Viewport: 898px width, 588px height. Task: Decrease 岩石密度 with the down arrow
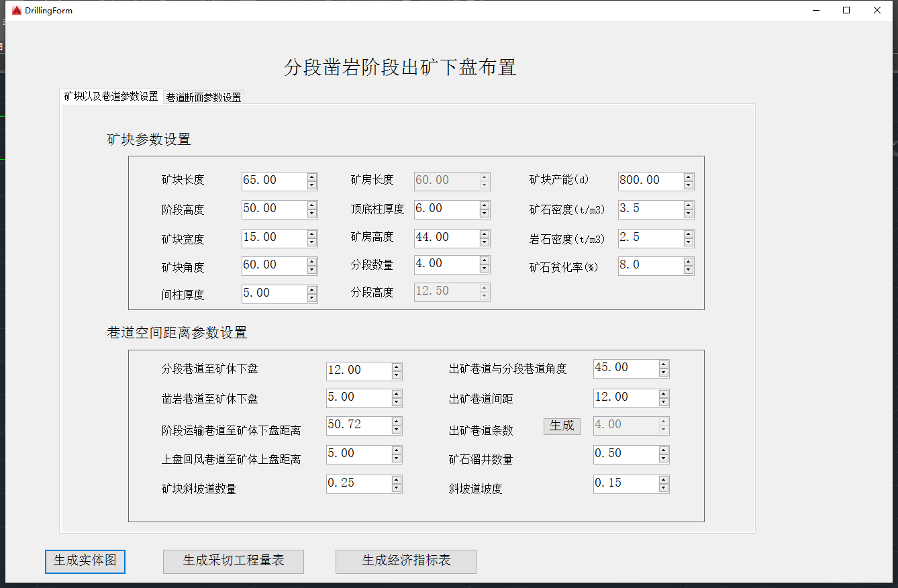click(689, 243)
